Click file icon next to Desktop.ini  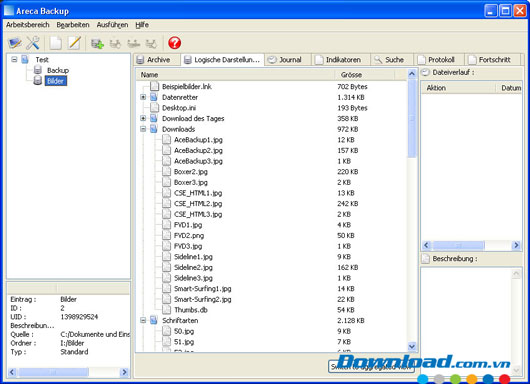point(154,107)
